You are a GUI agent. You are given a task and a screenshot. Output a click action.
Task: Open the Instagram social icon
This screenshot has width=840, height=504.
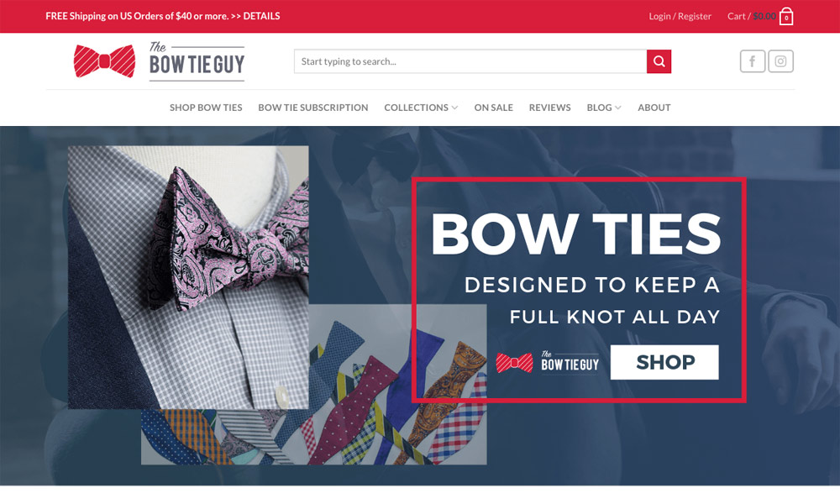point(780,61)
